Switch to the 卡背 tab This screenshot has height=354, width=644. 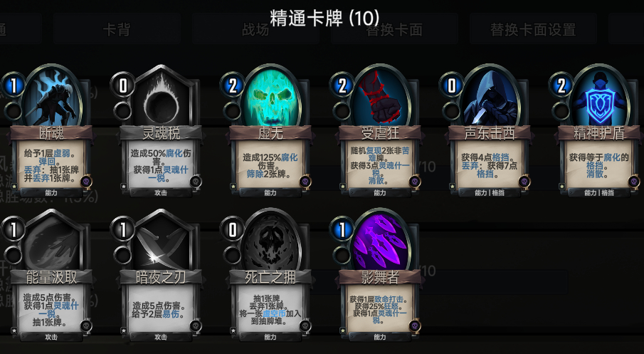point(117,29)
